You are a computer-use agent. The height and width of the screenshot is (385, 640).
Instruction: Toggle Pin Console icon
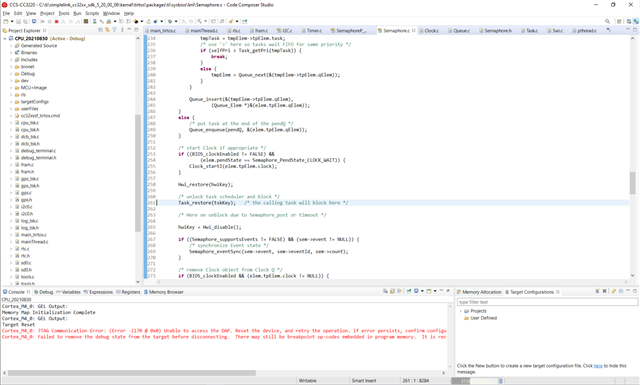409,291
